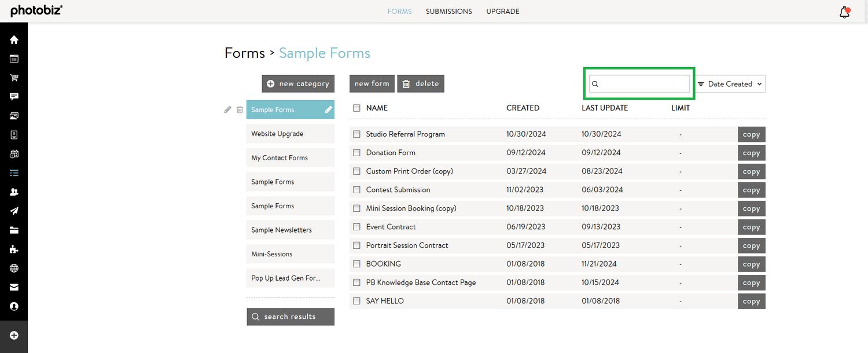This screenshot has width=868, height=353.
Task: Check the Donation Form checkbox
Action: [x=356, y=152]
